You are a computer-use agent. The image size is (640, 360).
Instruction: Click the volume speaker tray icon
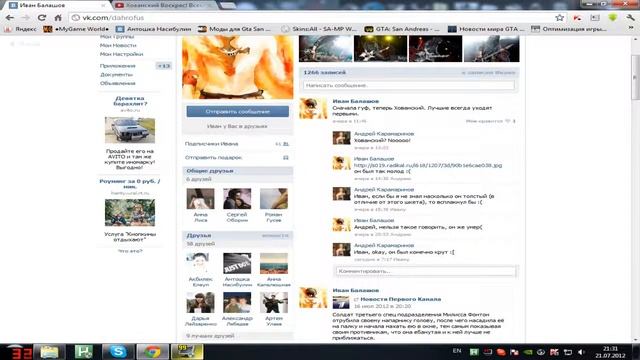pyautogui.click(x=582, y=352)
